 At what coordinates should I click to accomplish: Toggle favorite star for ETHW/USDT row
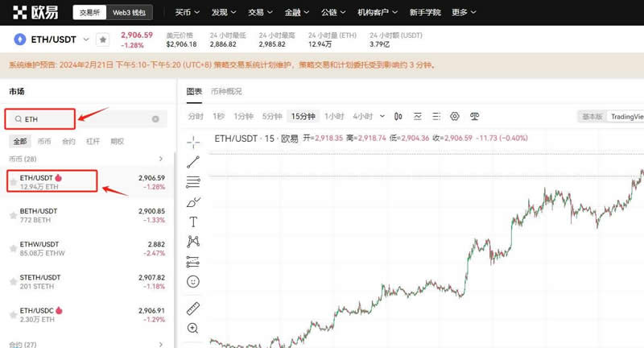12,248
